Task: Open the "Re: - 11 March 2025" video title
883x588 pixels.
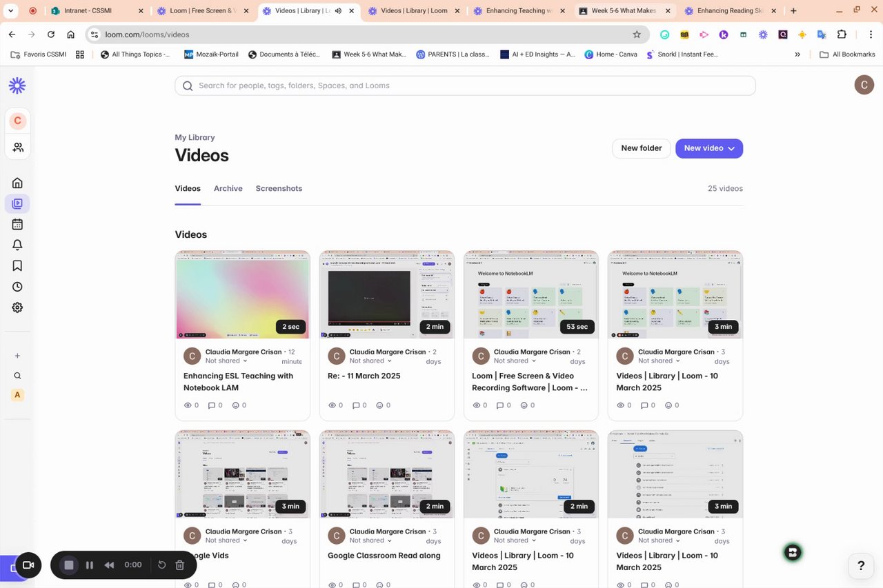Action: point(364,376)
